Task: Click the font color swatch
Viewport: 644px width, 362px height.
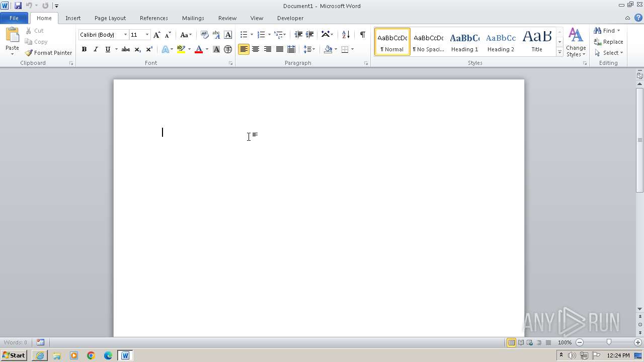Action: click(x=199, y=49)
